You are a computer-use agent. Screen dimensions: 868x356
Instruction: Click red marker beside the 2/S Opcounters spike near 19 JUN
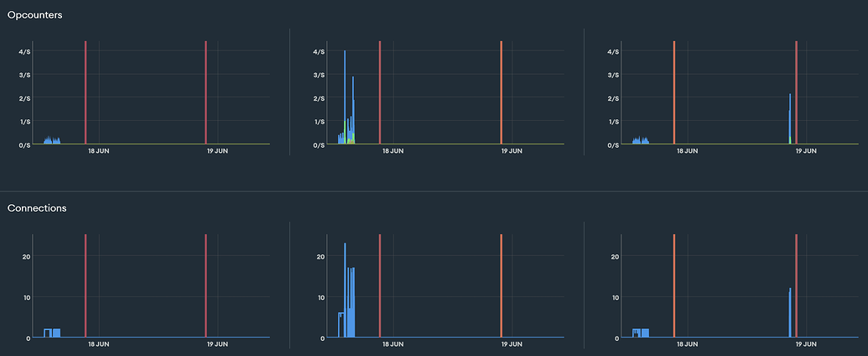tap(796, 92)
